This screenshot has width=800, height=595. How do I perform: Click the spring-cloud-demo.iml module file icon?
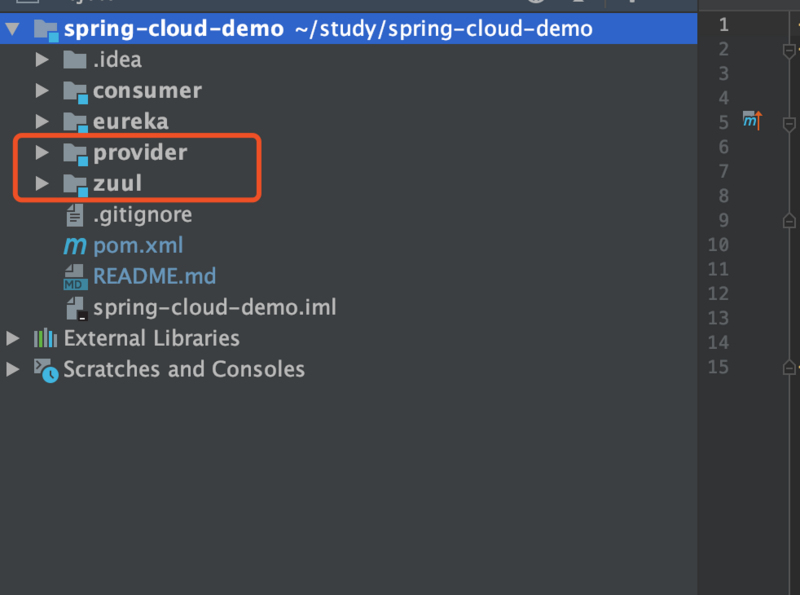74,307
